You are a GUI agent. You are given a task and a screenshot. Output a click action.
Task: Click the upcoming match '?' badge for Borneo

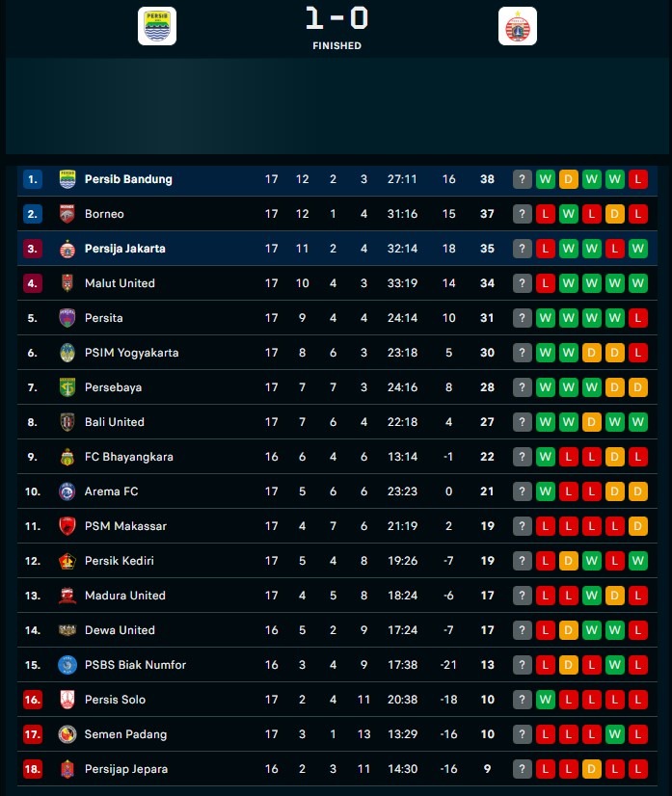pos(523,214)
